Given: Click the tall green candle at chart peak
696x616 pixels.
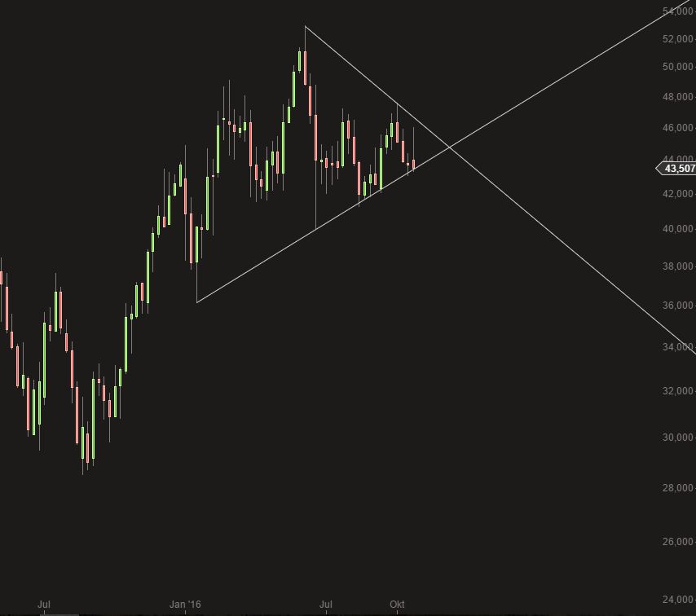Looking at the screenshot, I should tap(300, 62).
